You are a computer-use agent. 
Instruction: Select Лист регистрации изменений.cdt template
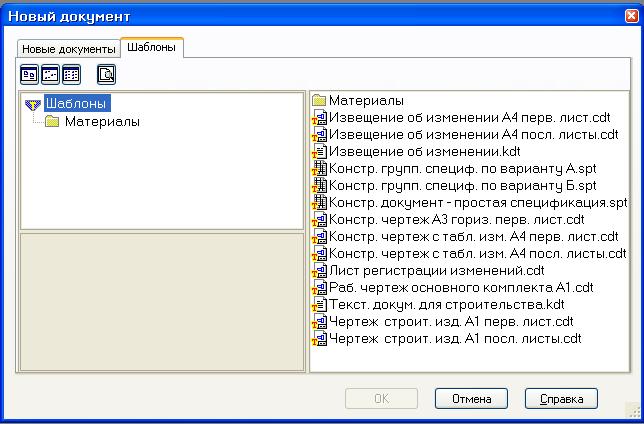pyautogui.click(x=437, y=271)
